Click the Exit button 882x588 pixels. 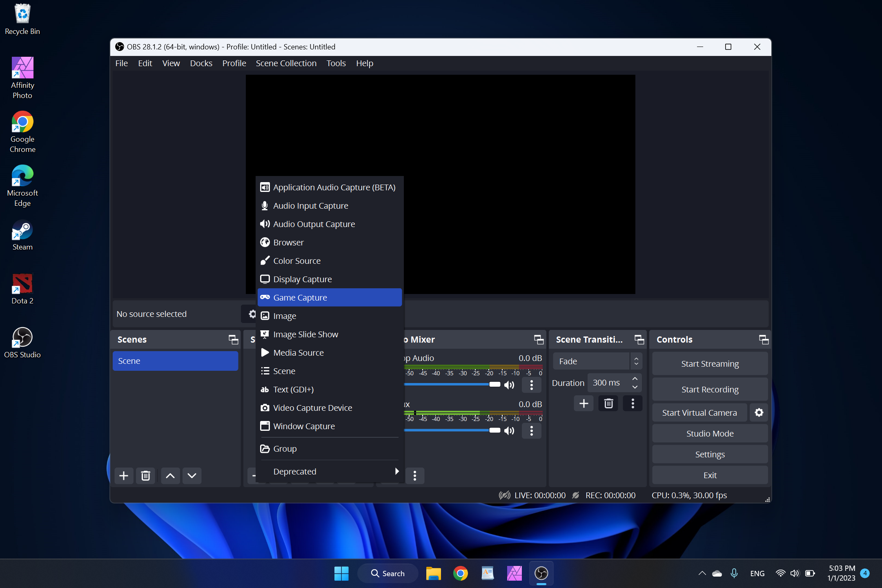click(710, 475)
